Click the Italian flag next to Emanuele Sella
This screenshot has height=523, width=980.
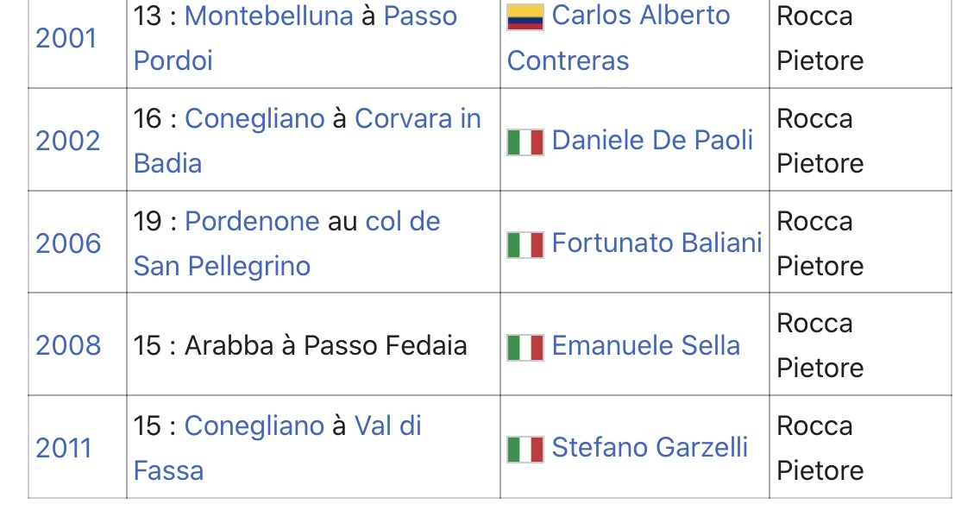(525, 347)
